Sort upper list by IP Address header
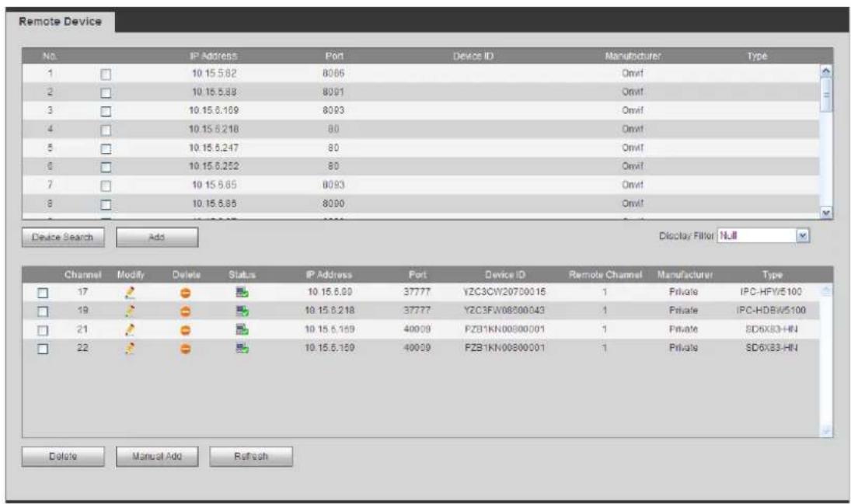Image resolution: width=851 pixels, height=504 pixels. pyautogui.click(x=213, y=56)
